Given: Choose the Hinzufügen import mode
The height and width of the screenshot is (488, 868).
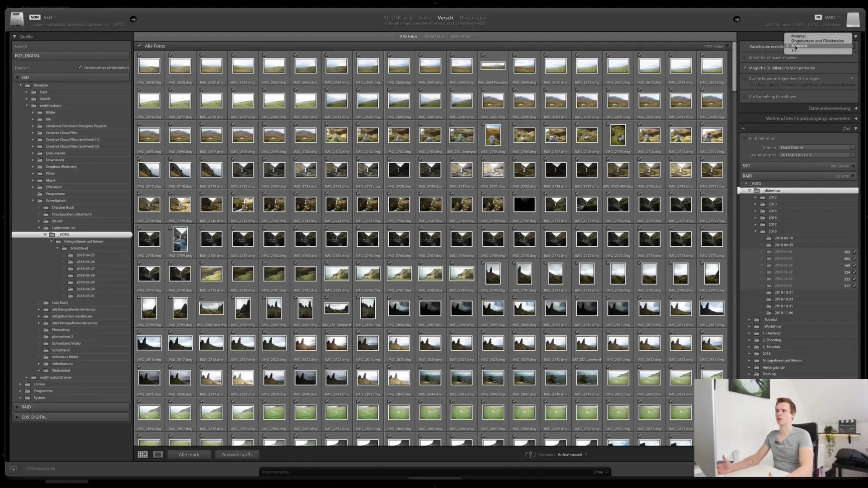Looking at the screenshot, I should [x=473, y=18].
